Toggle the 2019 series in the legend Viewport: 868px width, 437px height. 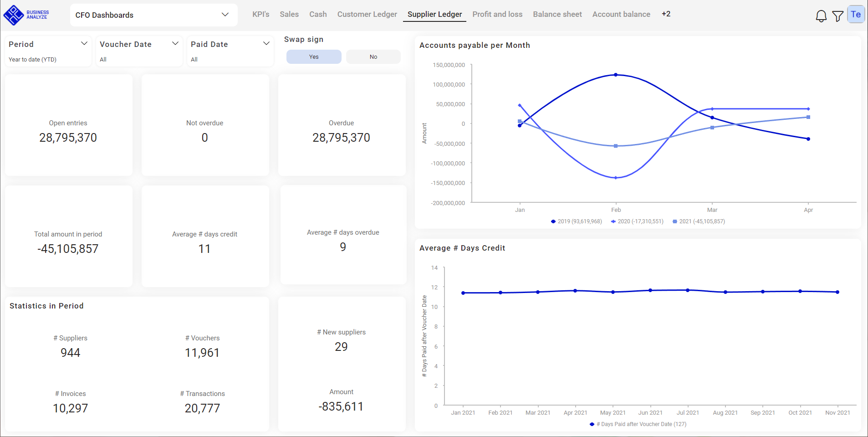[x=576, y=221]
